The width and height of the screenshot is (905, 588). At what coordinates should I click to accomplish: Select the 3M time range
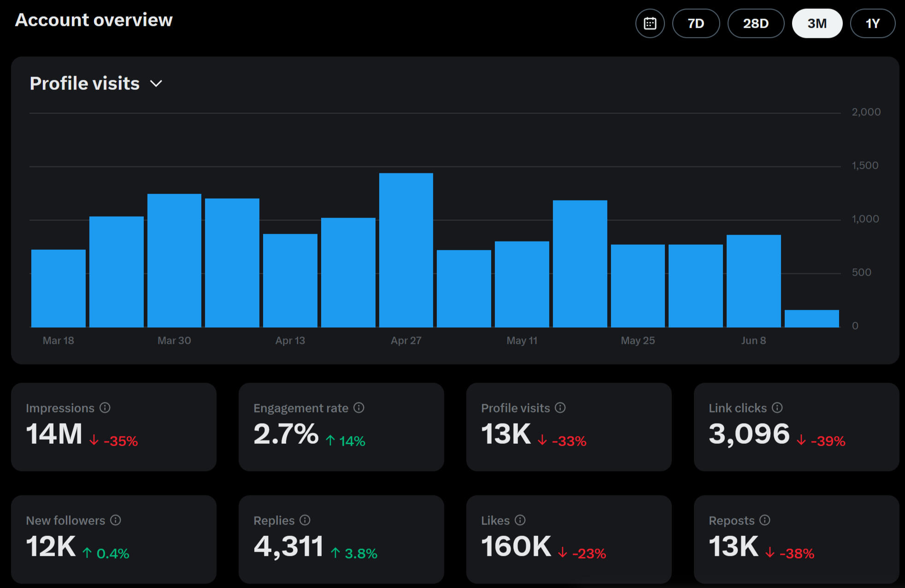pos(817,24)
